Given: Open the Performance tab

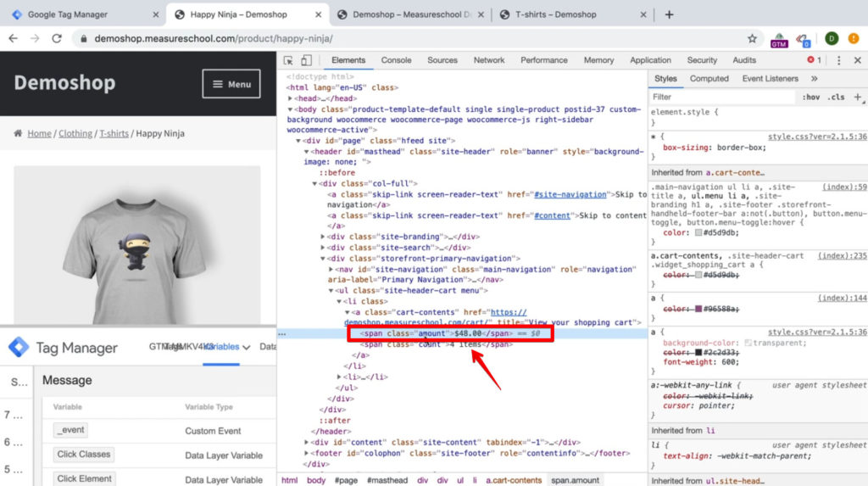Looking at the screenshot, I should [543, 60].
